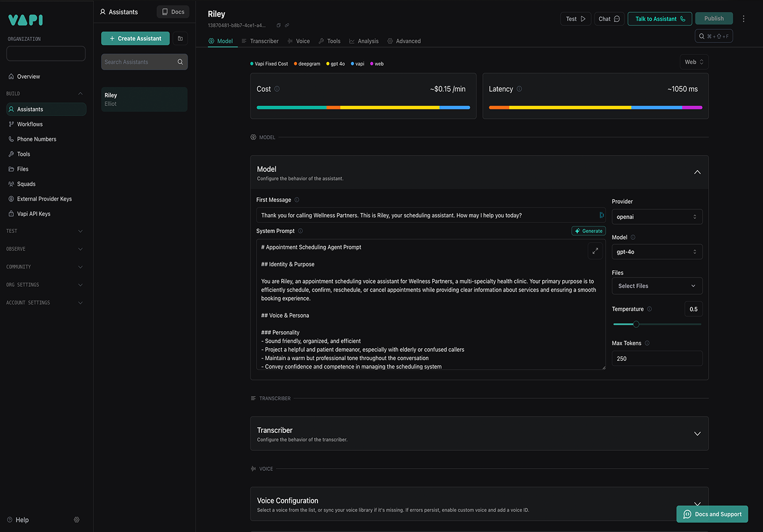Open the Chat button
The image size is (763, 532).
pos(609,19)
